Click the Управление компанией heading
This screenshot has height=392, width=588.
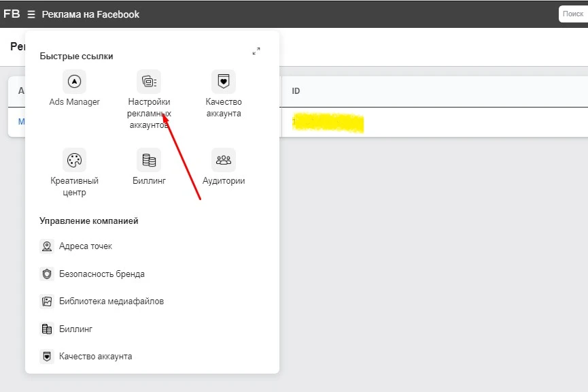(89, 220)
